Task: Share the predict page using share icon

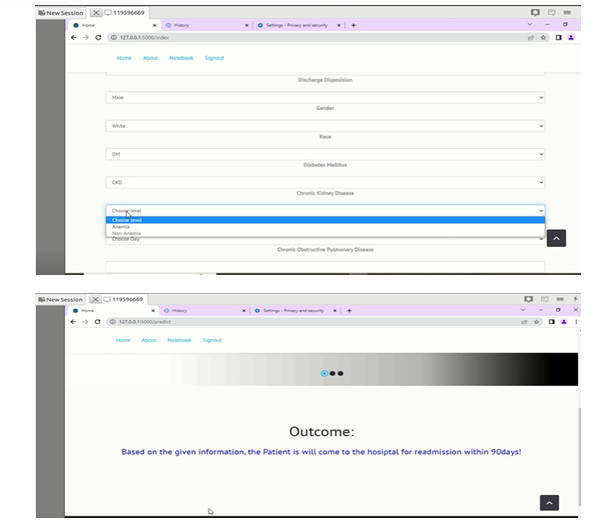Action: point(524,322)
